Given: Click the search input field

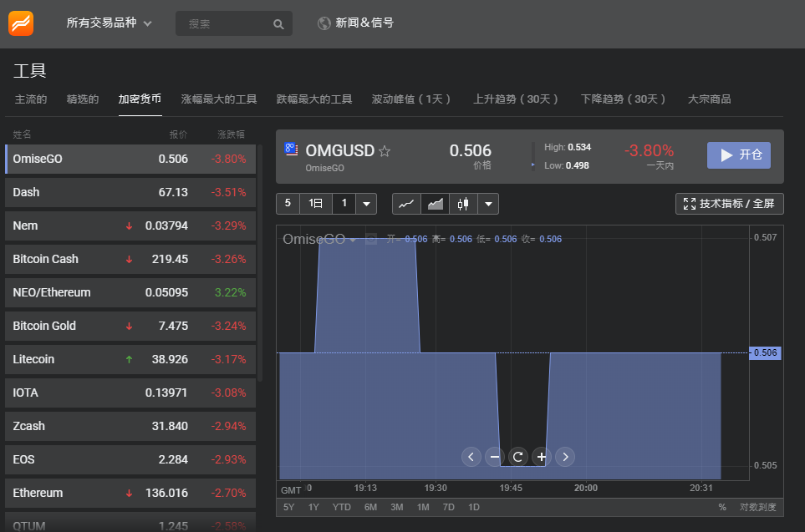Looking at the screenshot, I should [226, 23].
